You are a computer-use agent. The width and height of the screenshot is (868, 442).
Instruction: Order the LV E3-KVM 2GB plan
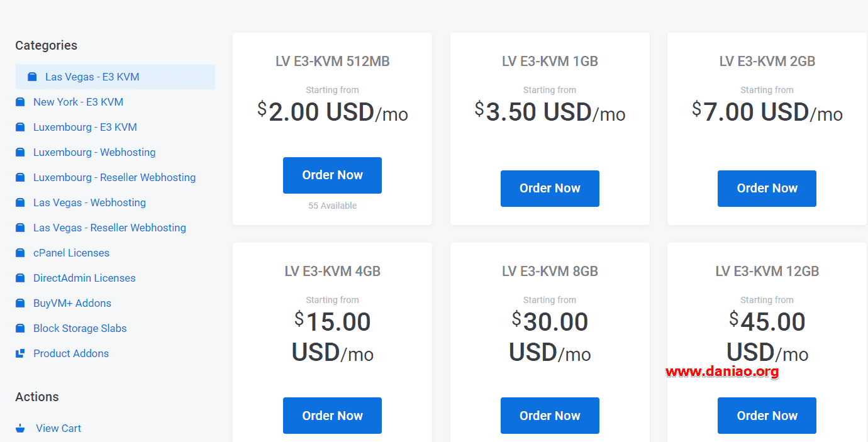(767, 189)
